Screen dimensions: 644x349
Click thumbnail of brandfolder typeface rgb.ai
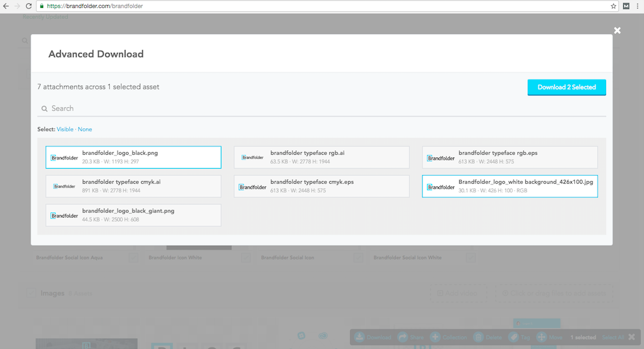coord(253,158)
